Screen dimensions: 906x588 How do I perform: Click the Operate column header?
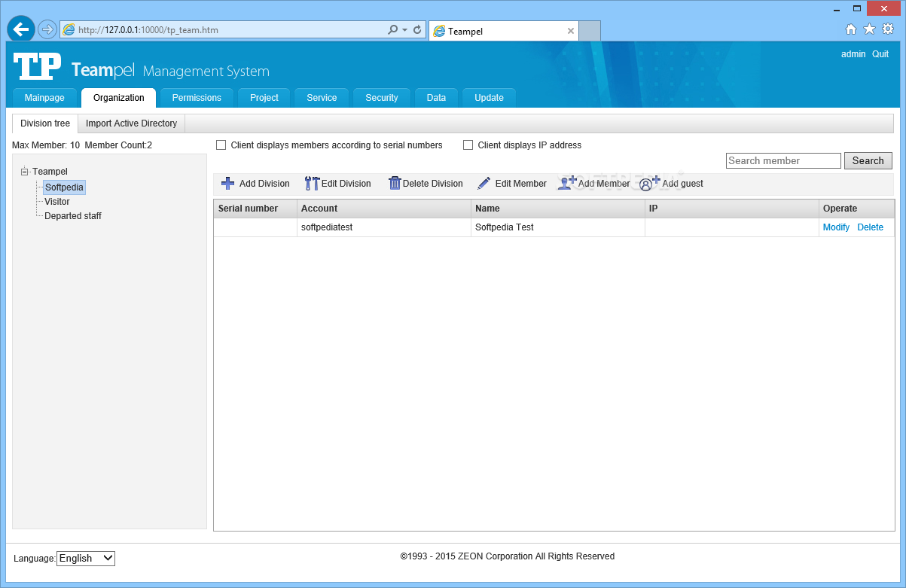(x=856, y=209)
